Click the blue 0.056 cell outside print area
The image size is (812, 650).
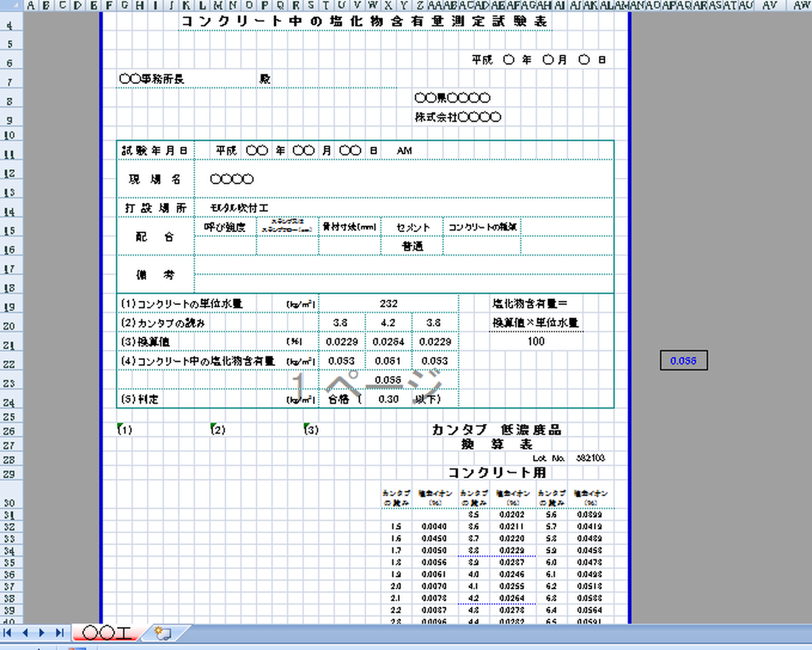click(x=683, y=361)
